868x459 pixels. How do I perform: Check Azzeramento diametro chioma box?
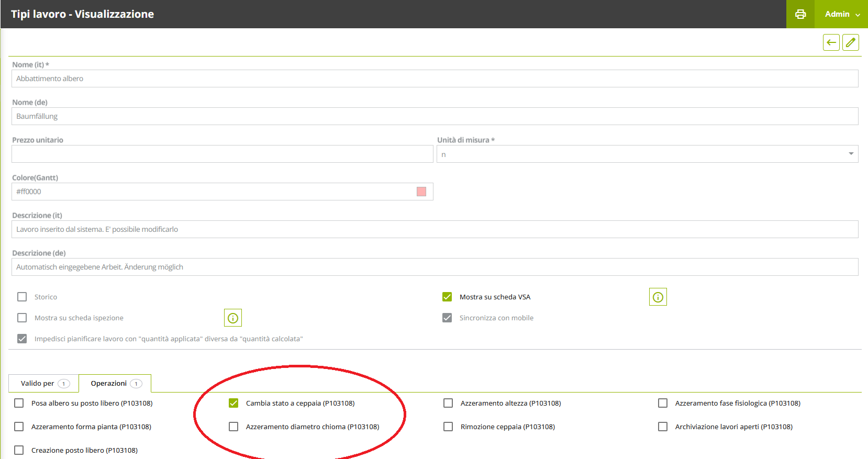(233, 427)
